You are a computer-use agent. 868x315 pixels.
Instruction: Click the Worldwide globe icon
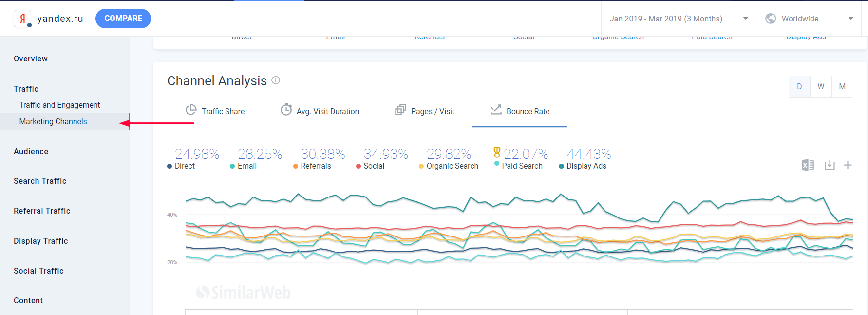[x=771, y=19]
